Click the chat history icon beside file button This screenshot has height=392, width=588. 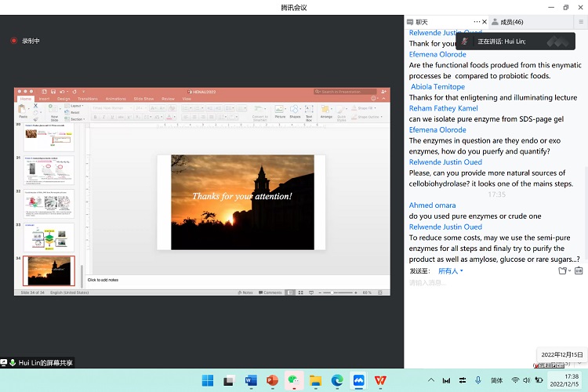[x=579, y=270]
